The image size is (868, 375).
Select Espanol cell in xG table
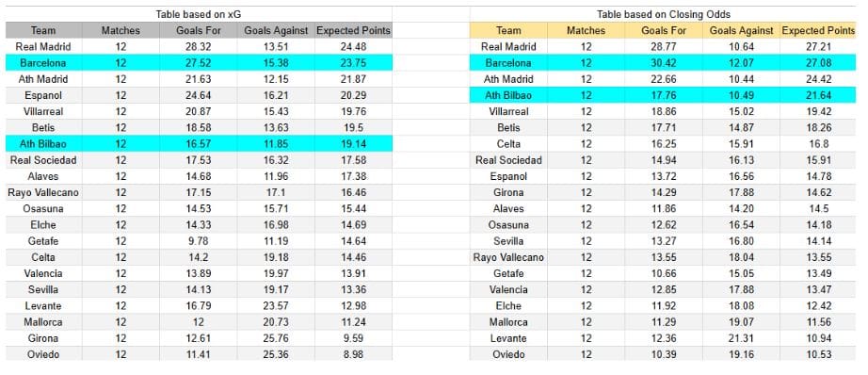[43, 95]
